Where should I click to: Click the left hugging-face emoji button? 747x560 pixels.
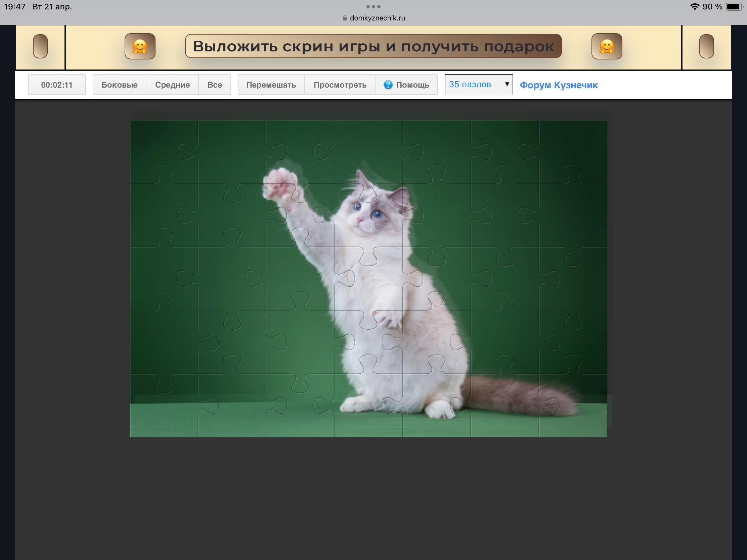140,46
